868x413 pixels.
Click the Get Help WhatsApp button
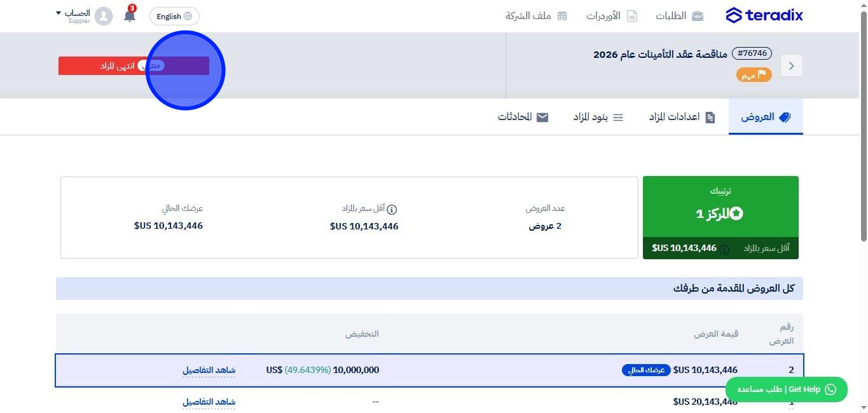pos(786,389)
